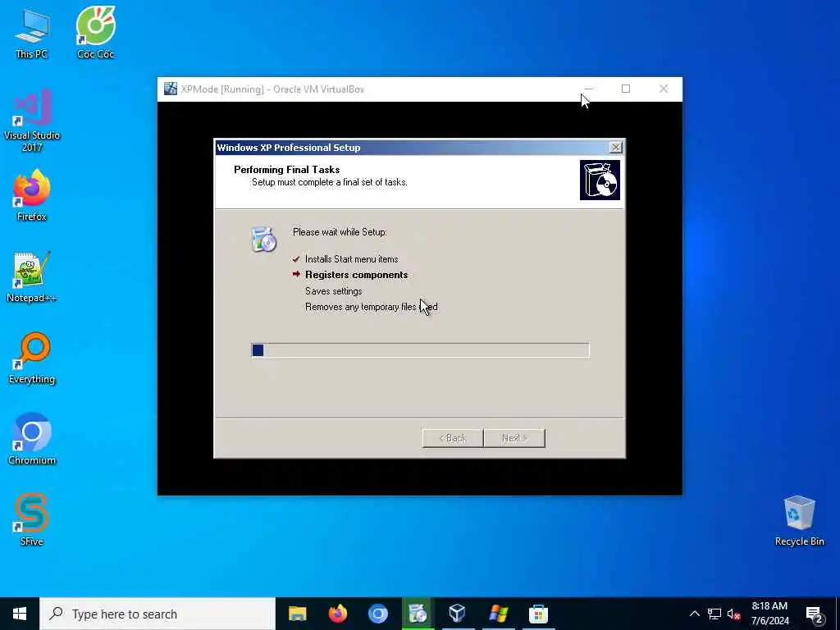
Task: Click the red arrow beside Registers components
Action: (296, 274)
